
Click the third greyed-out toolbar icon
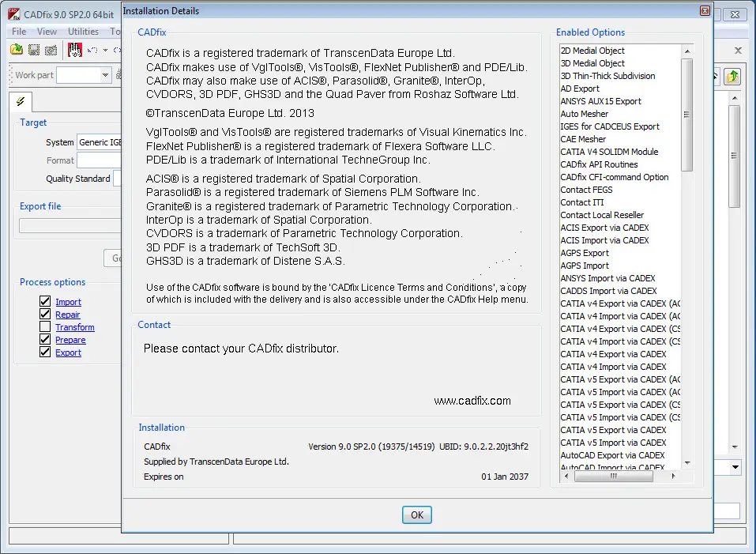pos(51,50)
